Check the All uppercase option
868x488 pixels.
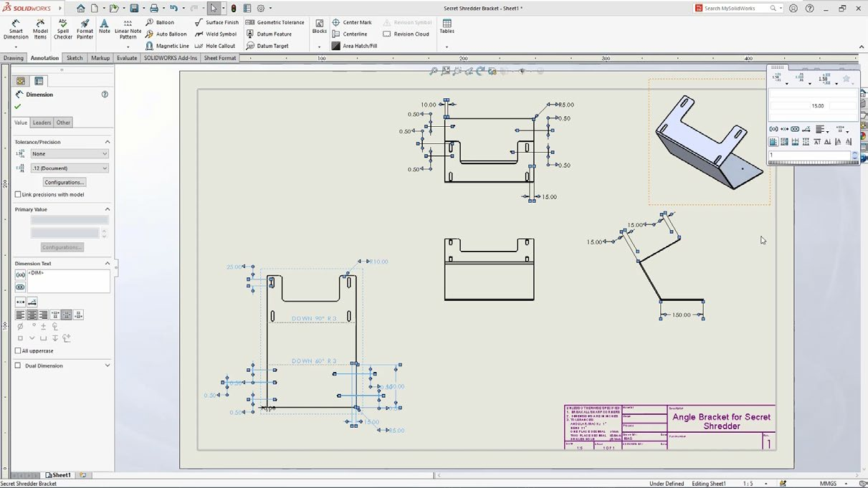pos(18,350)
